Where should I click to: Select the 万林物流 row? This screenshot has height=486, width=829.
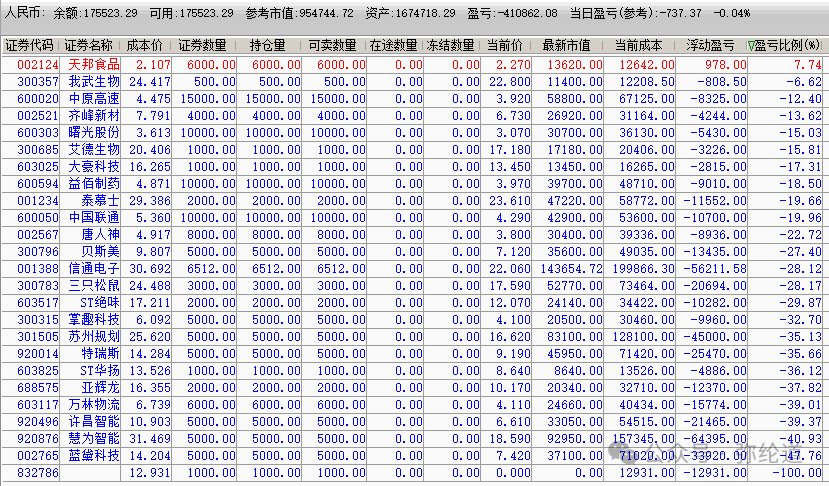tap(412, 405)
